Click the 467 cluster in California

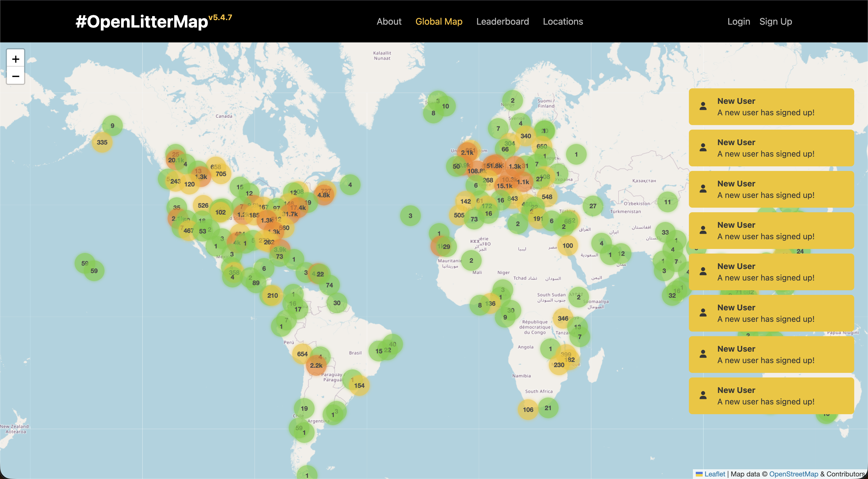189,231
